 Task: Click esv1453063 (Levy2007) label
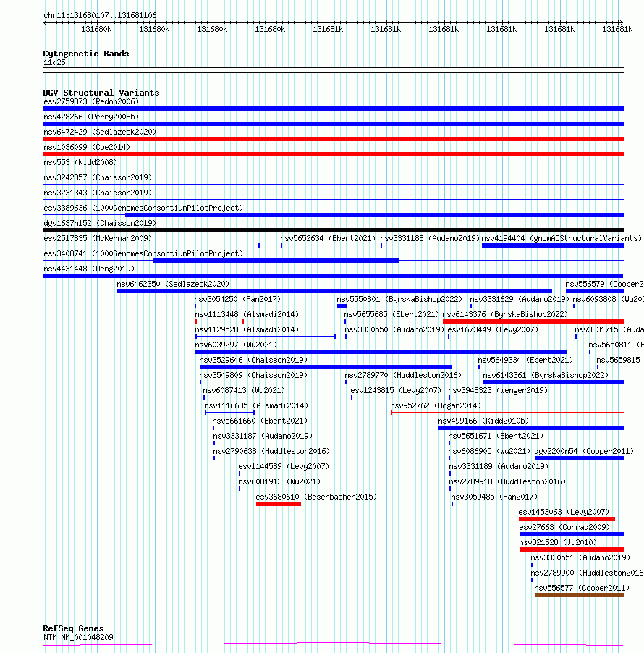tap(564, 513)
